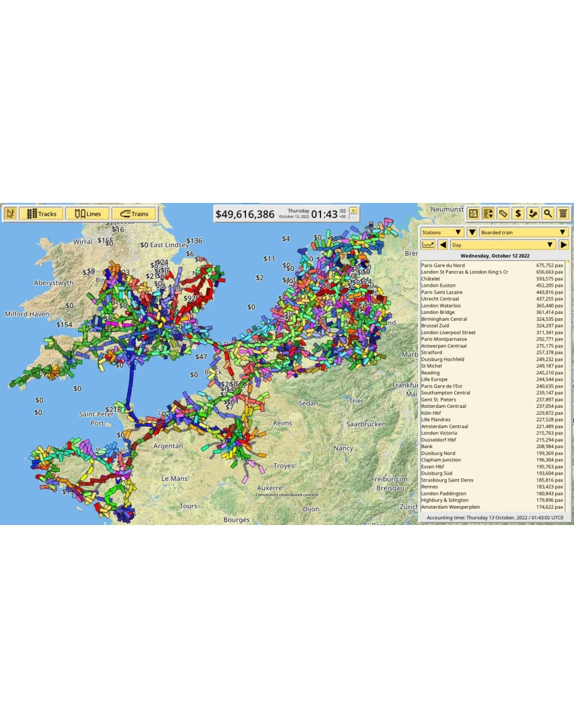Viewport: 574px width, 728px height.
Task: Go to previous day arrow
Action: [443, 245]
